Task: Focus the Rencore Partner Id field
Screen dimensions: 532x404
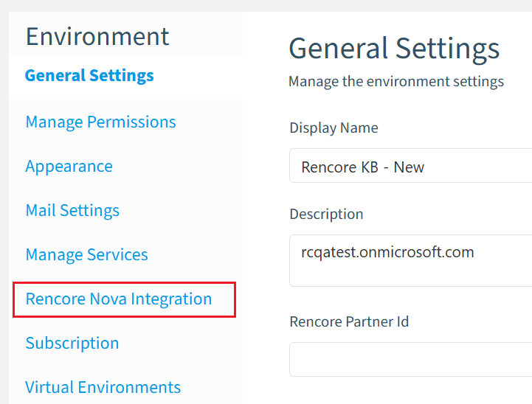Action: 410,359
